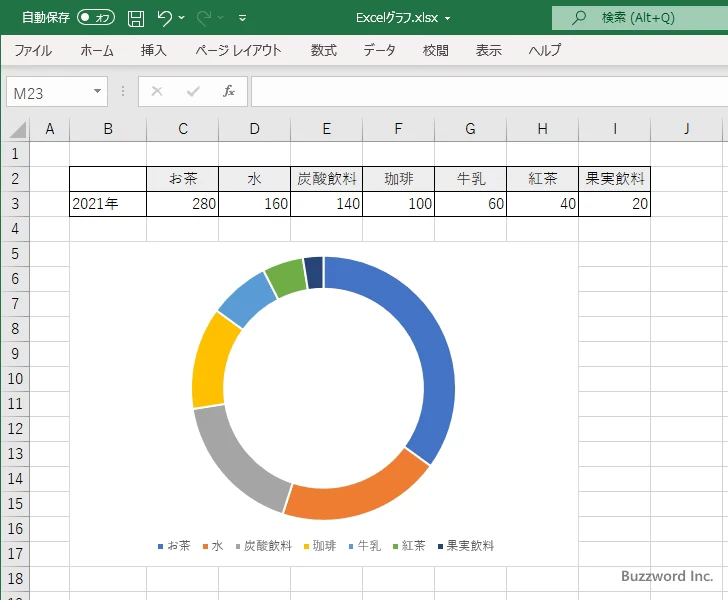Open the ファイル menu tab
728x600 pixels.
tap(32, 50)
